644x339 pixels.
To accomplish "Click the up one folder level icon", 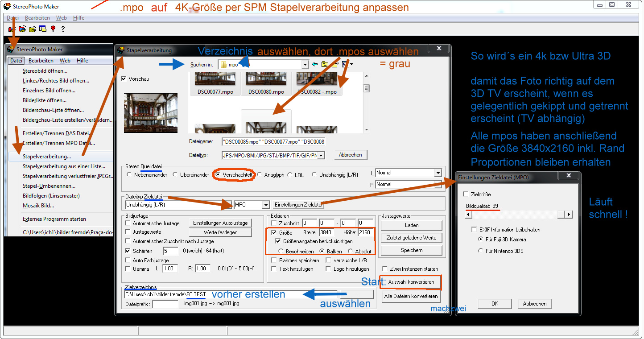I will coord(325,64).
